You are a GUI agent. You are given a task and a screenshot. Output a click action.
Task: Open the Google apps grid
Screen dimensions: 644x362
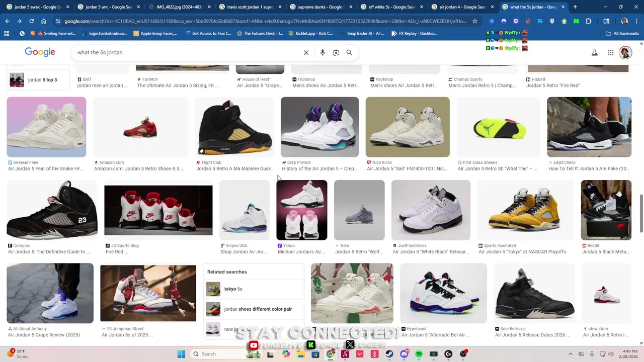(x=610, y=52)
